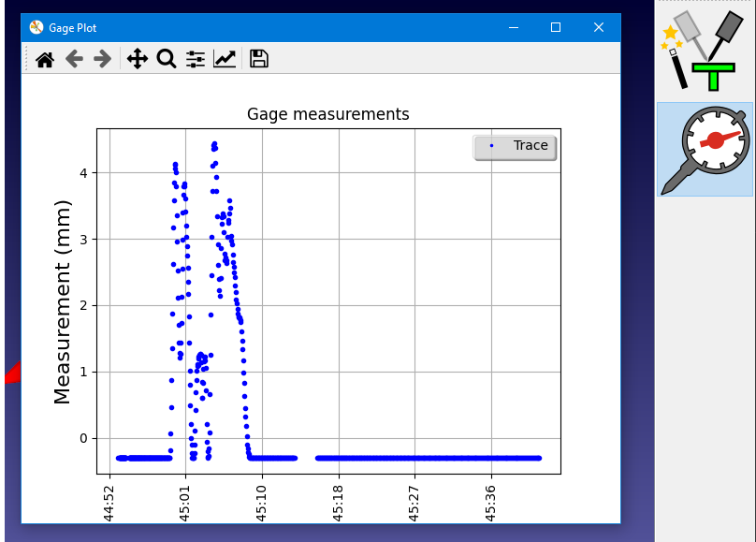Click the Gage Plot app icon in title bar
756x542 pixels.
36,28
